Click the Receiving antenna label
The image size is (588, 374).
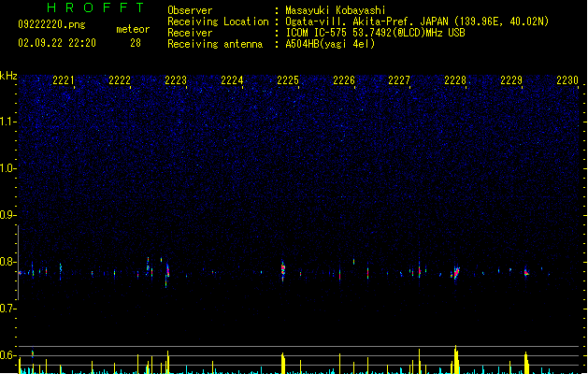click(215, 44)
